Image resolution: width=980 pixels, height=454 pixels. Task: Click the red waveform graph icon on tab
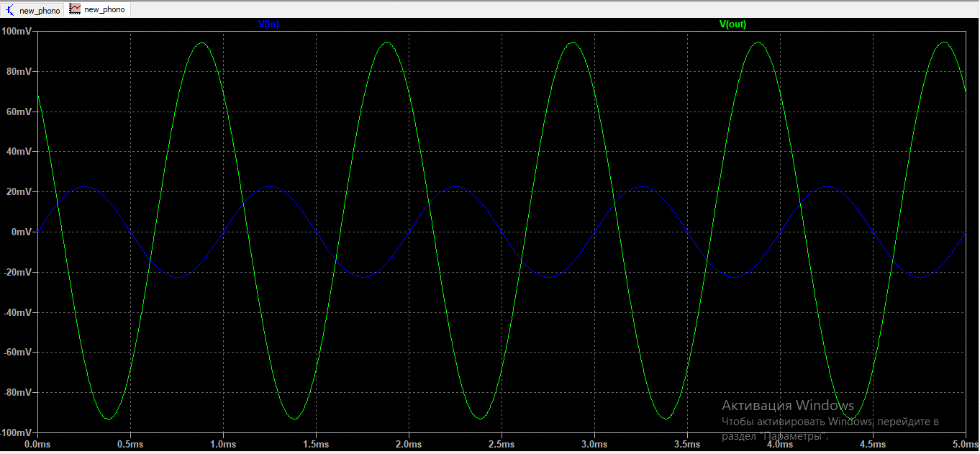click(75, 10)
